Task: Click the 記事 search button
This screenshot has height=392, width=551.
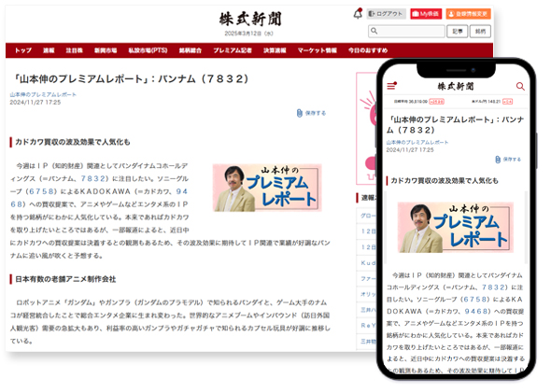Action: pyautogui.click(x=458, y=31)
